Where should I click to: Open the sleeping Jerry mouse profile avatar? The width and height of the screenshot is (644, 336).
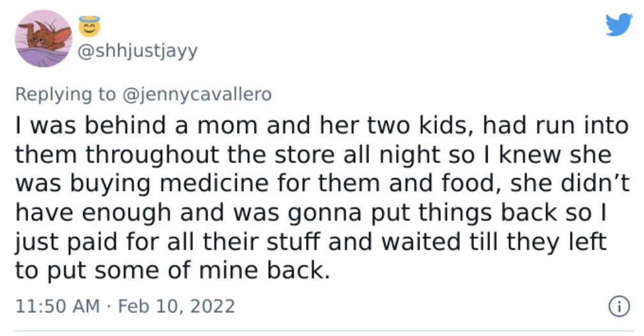coord(43,38)
